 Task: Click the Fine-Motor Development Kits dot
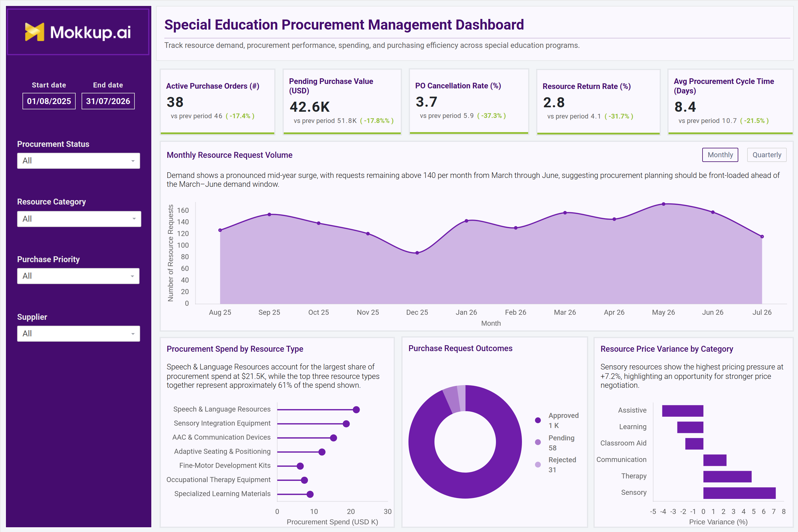(300, 466)
